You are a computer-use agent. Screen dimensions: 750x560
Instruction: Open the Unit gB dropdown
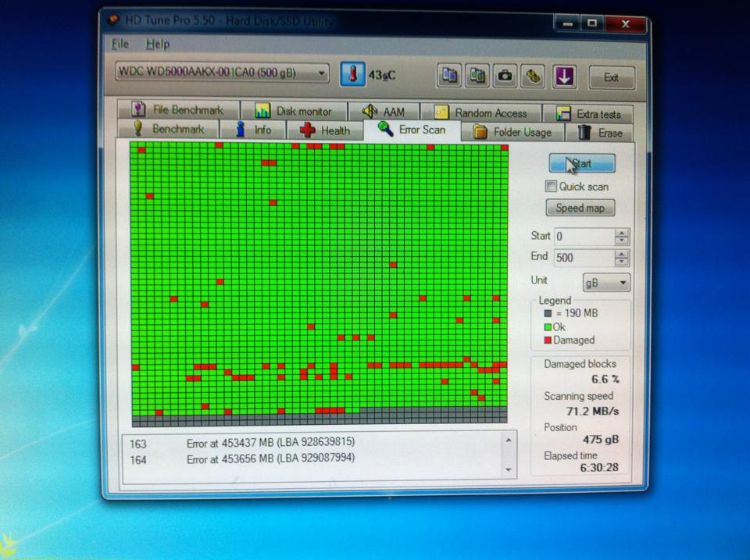click(606, 283)
